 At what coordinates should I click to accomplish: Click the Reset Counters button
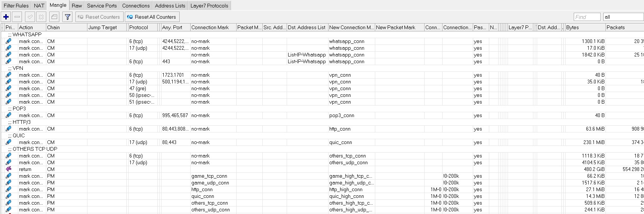click(x=99, y=17)
